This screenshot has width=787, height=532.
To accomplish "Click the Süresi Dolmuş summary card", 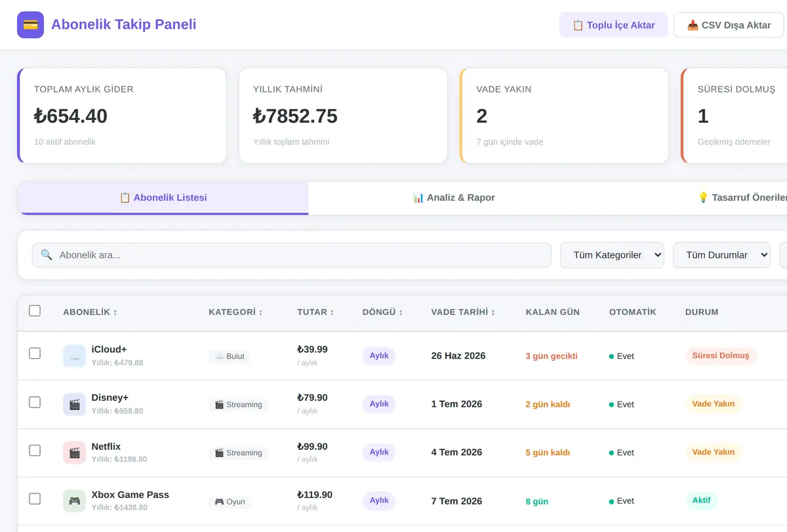I will click(x=734, y=115).
